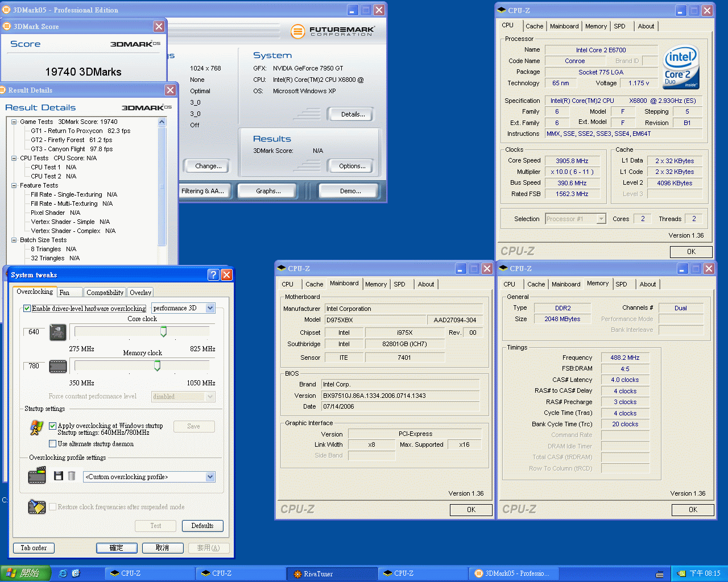Open the performance 3D dropdown

[210, 308]
